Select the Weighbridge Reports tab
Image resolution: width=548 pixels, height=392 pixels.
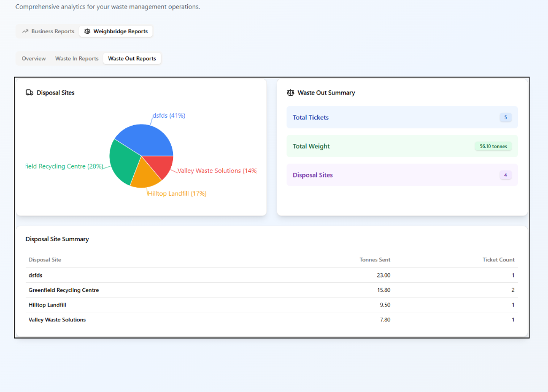coord(116,32)
